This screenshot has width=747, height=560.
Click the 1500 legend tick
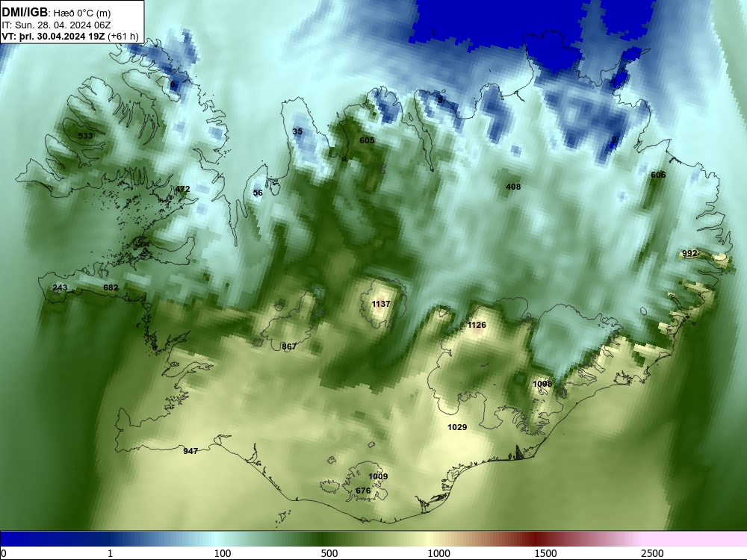pos(545,553)
